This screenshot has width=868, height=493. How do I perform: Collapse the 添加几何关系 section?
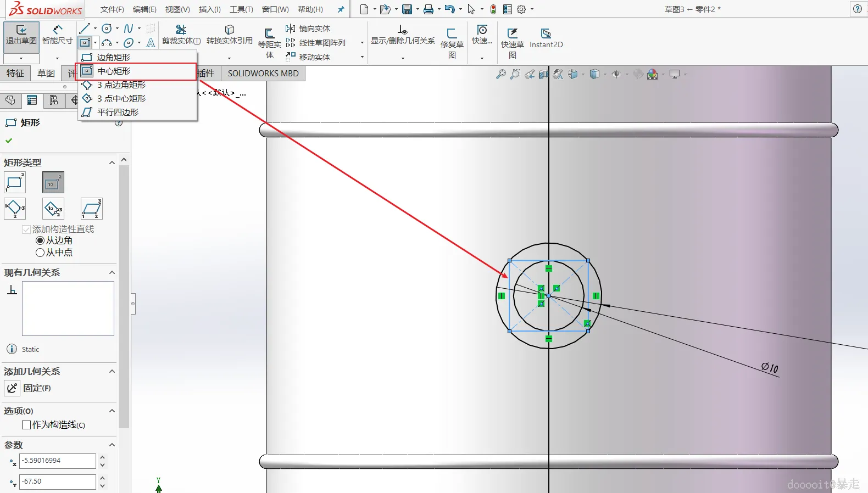(x=112, y=371)
